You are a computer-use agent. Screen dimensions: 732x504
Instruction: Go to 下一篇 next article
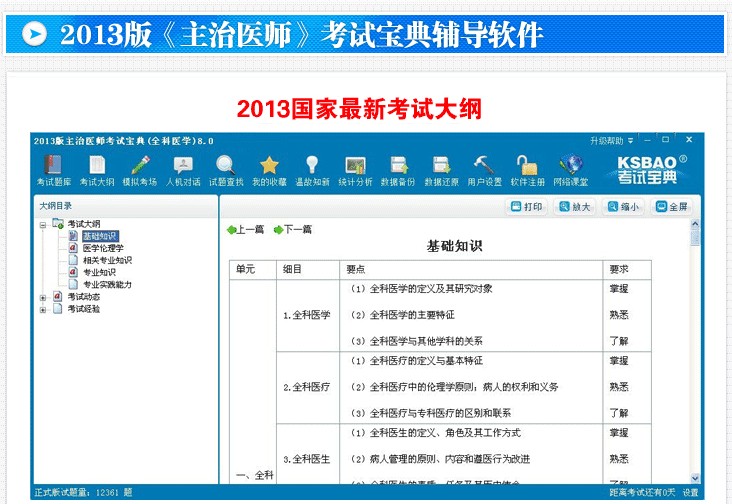tap(293, 229)
